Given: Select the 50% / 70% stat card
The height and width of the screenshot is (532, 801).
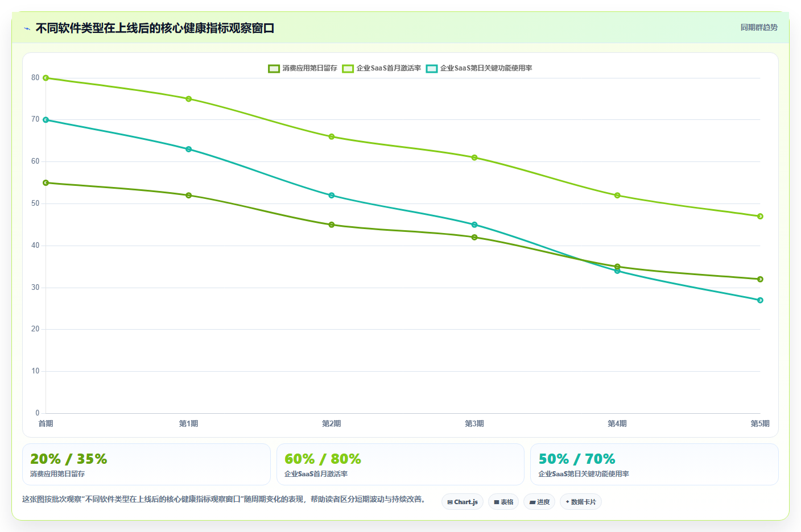Looking at the screenshot, I should pos(654,464).
